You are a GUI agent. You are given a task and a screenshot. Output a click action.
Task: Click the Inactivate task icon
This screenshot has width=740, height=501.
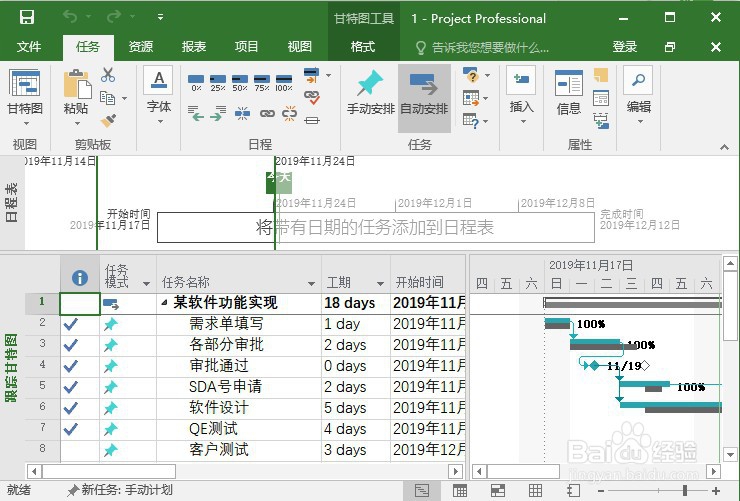click(x=312, y=120)
